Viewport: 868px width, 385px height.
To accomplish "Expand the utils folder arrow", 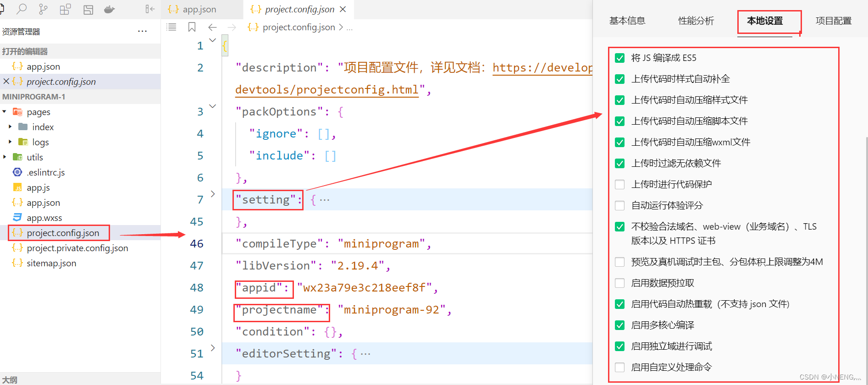I will pos(5,157).
